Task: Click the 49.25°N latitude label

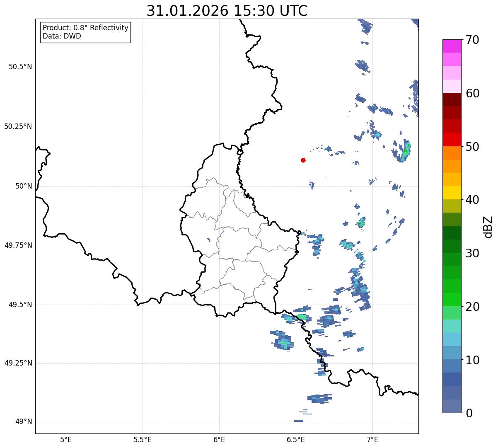Action: pyautogui.click(x=18, y=363)
